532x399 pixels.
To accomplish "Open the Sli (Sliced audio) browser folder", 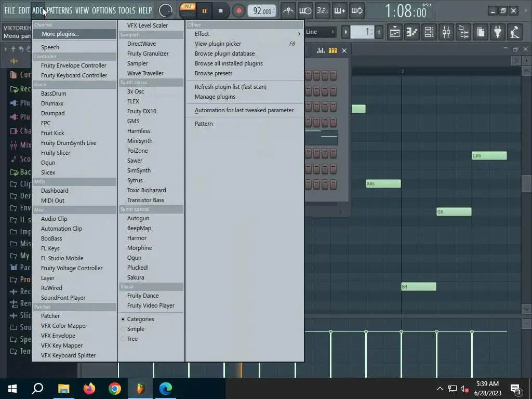I will click(20, 315).
